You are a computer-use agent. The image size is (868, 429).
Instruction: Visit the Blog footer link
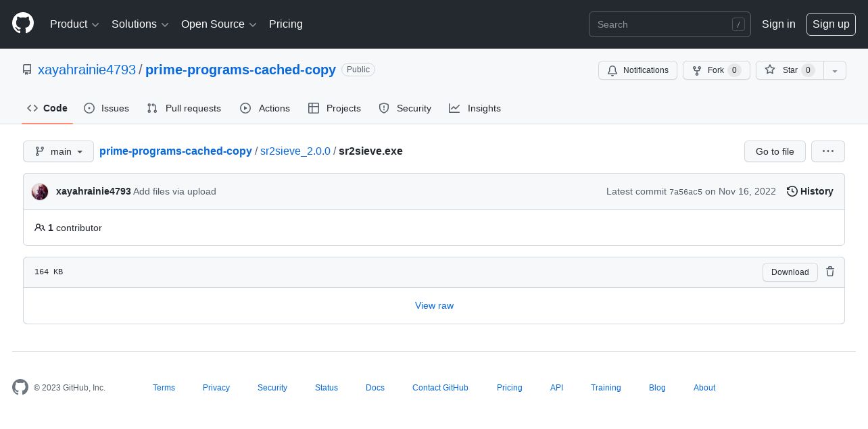point(657,388)
